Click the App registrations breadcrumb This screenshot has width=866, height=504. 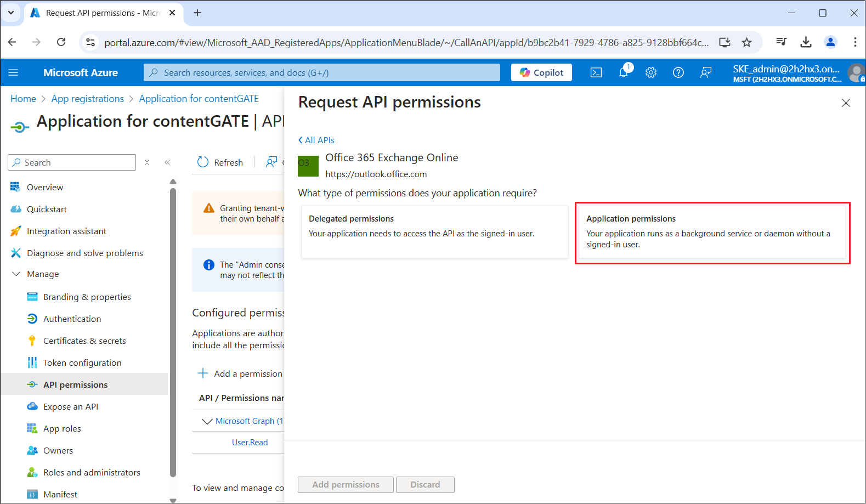tap(88, 99)
